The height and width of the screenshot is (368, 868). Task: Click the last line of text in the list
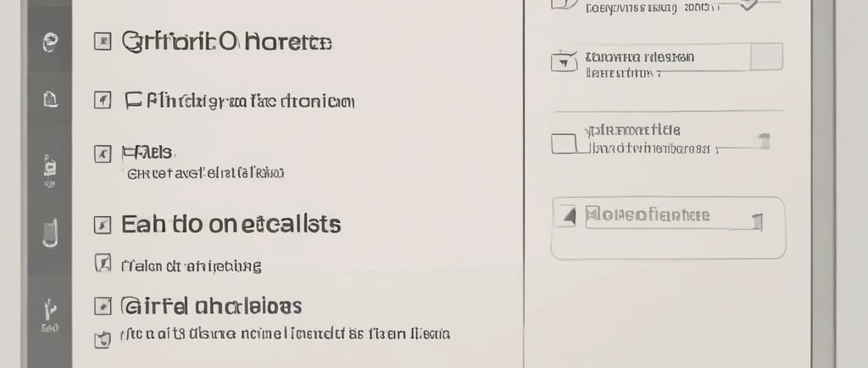285,334
